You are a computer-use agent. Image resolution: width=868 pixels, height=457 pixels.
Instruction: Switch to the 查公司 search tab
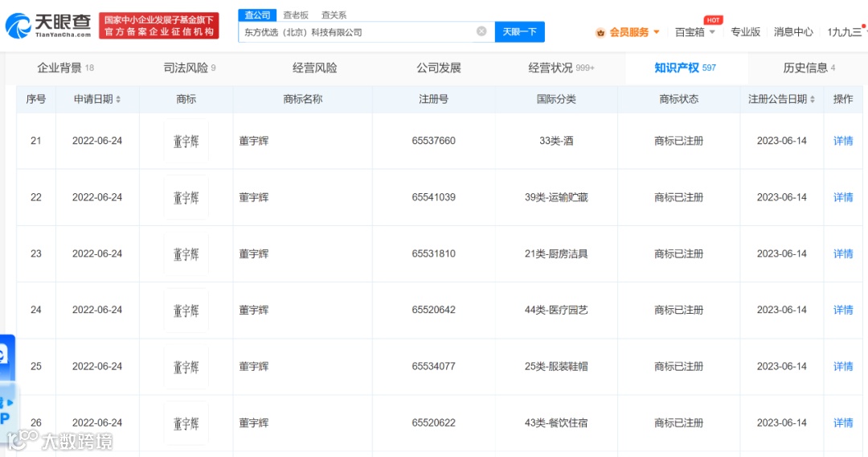[257, 15]
